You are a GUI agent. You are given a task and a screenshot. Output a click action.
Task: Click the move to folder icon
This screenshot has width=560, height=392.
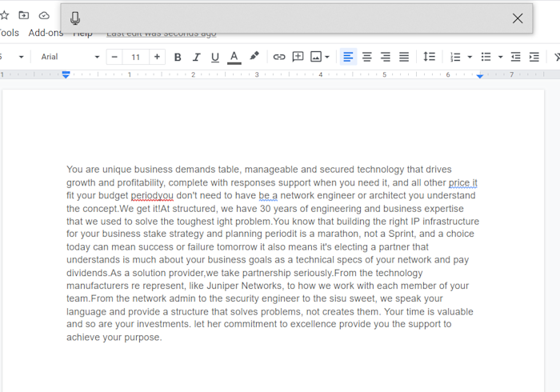(x=24, y=15)
